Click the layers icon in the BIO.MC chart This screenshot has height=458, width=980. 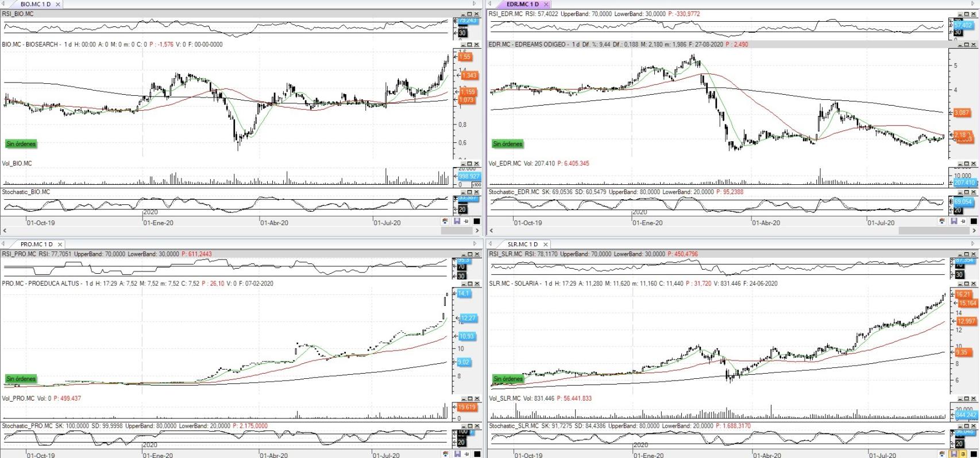(445, 221)
